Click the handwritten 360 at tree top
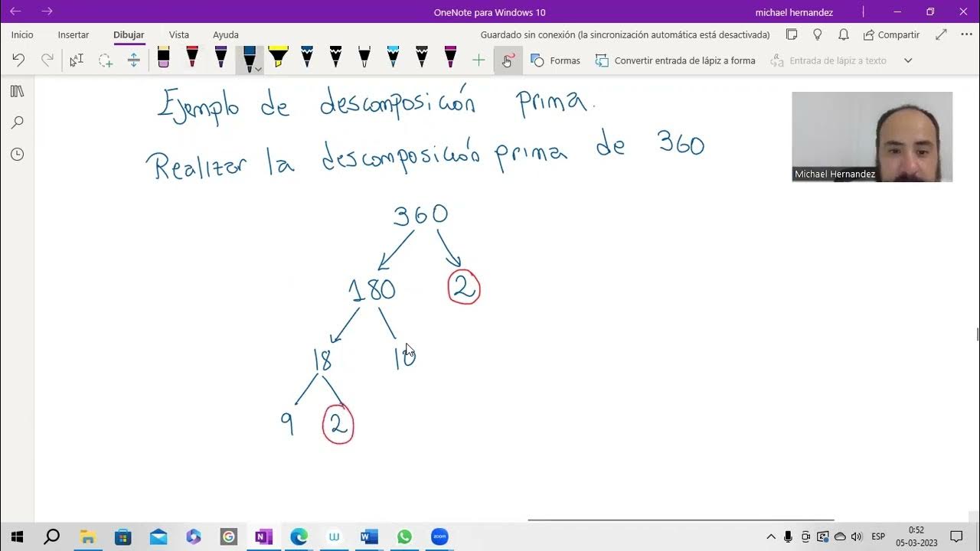Image resolution: width=980 pixels, height=551 pixels. pyautogui.click(x=420, y=215)
